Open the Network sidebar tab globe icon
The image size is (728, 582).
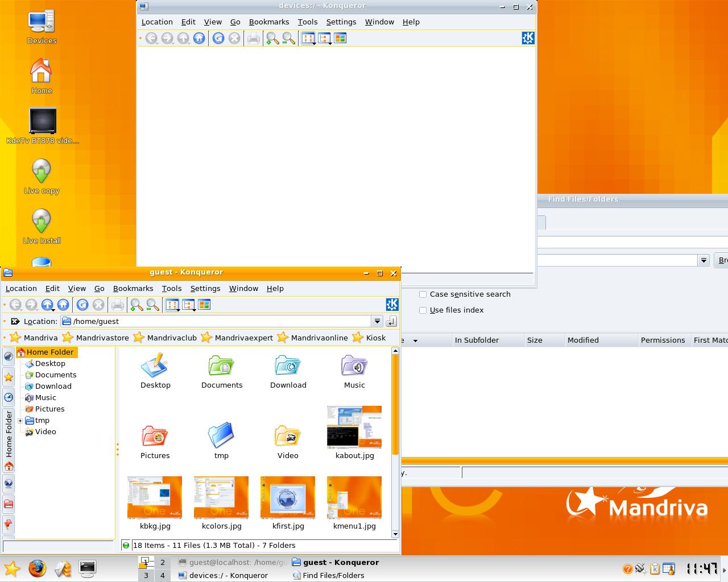pos(9,484)
